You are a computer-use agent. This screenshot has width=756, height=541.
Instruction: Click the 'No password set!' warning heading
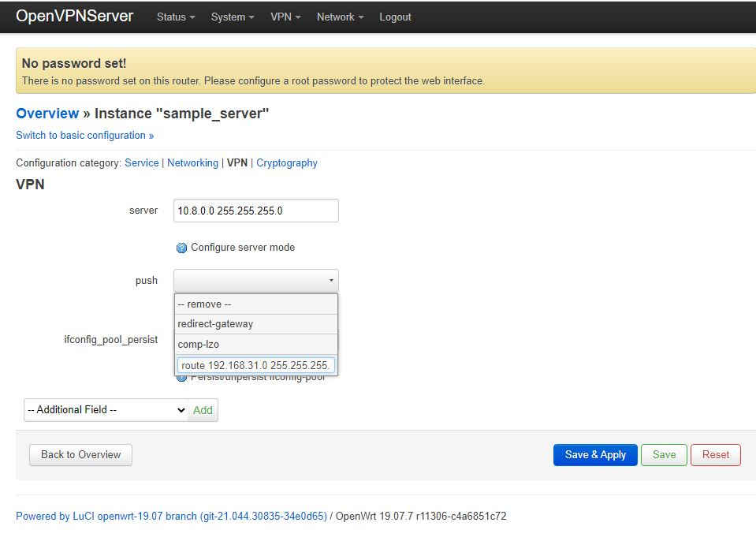(x=74, y=63)
